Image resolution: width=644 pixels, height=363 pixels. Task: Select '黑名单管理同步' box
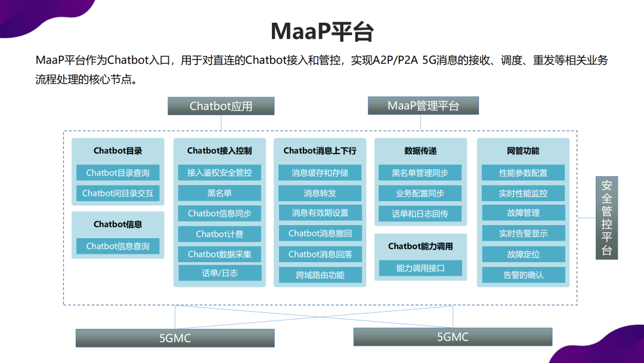[x=420, y=173]
